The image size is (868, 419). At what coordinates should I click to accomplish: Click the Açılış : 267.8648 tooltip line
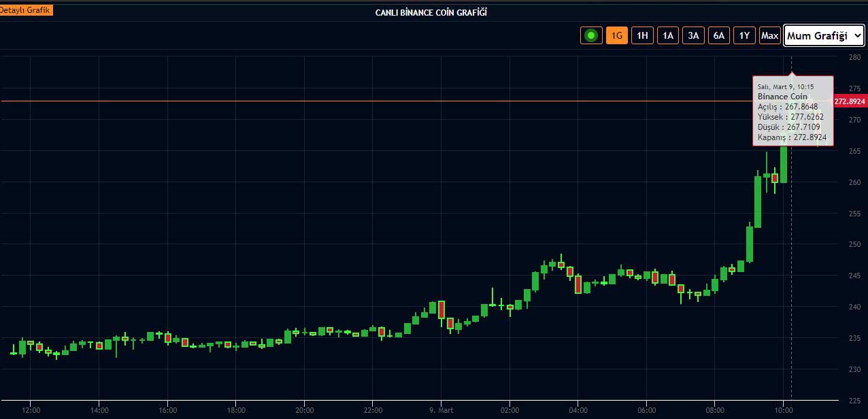tap(788, 107)
